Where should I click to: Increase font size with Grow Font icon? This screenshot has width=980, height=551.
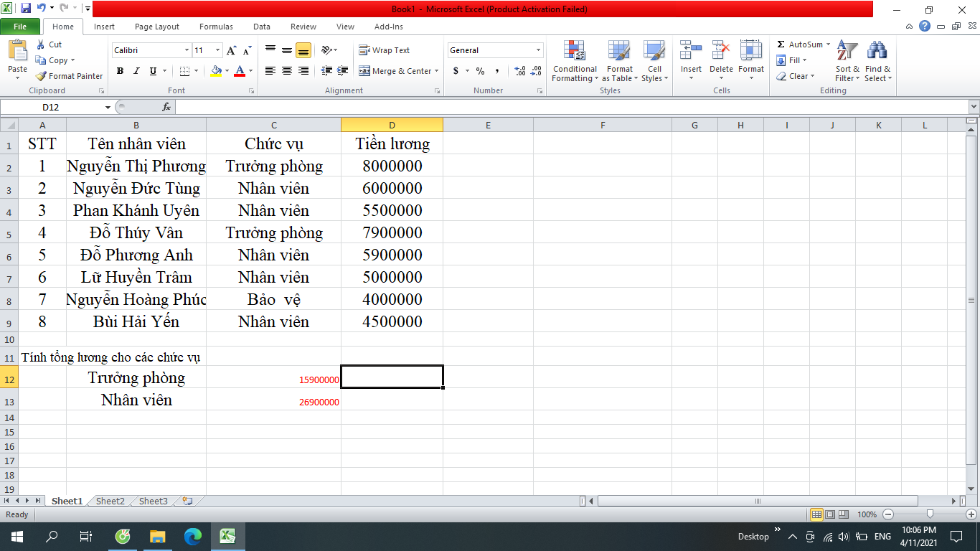pyautogui.click(x=231, y=50)
